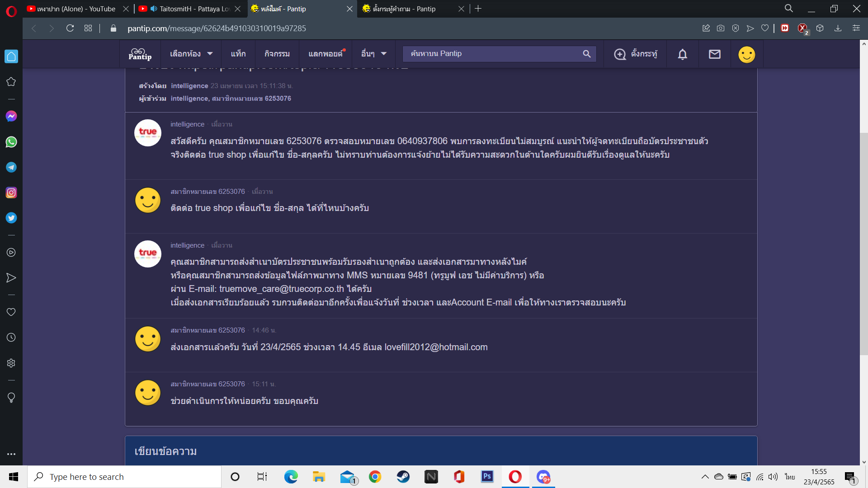Open Pantip mail inbox icon
The image size is (868, 488).
point(714,54)
